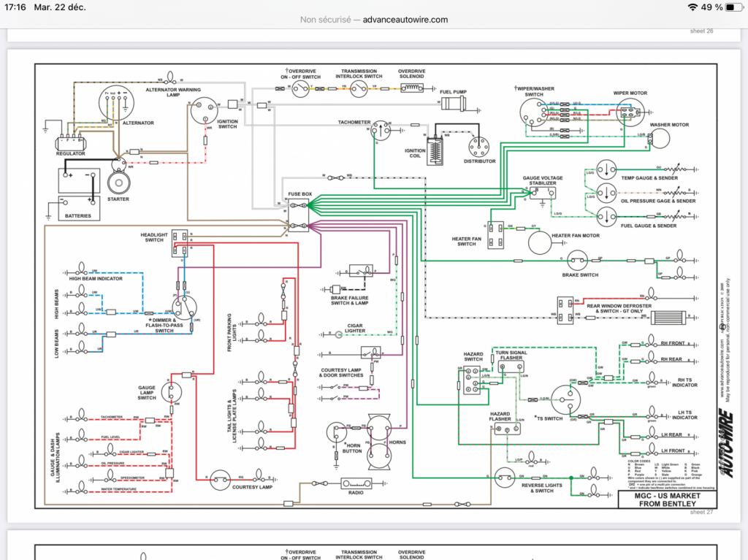
Task: Click the ignition switch symbol
Action: (205, 112)
